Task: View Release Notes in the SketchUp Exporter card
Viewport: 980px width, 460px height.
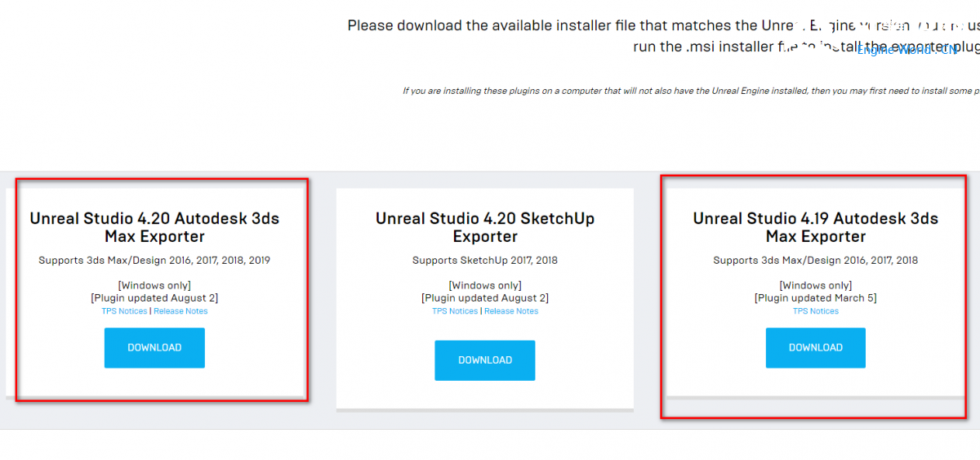Action: [511, 311]
